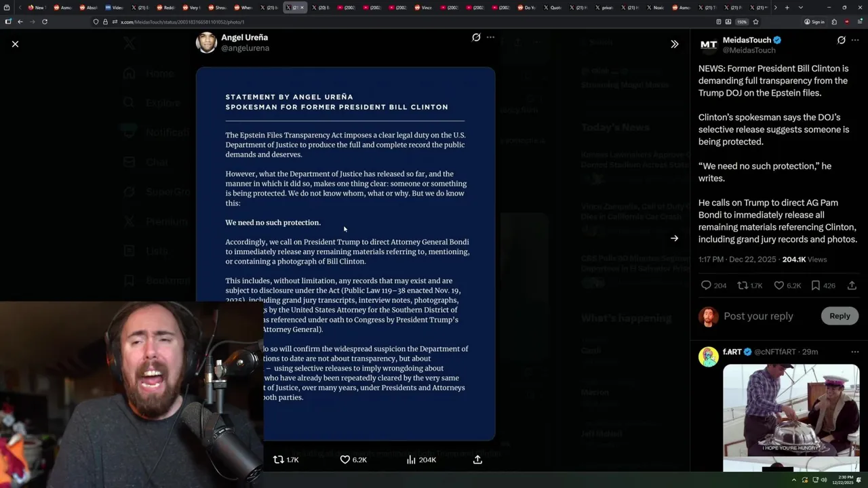Open f.ART profile avatar

pyautogui.click(x=709, y=357)
